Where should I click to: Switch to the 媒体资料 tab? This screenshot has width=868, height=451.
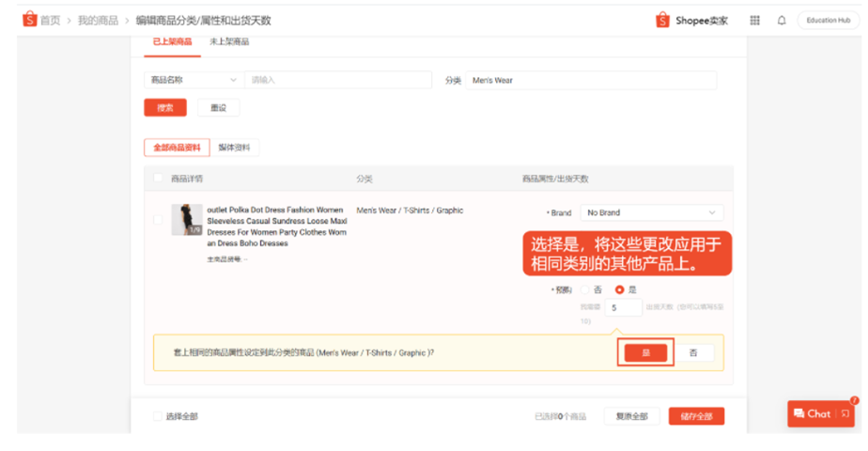234,148
